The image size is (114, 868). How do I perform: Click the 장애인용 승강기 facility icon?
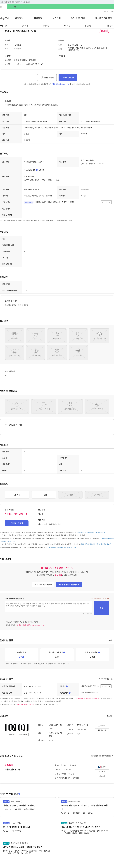pyautogui.click(x=44, y=406)
